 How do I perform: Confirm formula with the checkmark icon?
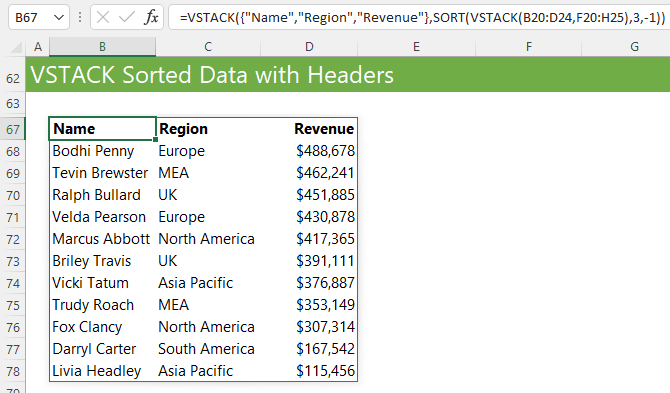pyautogui.click(x=127, y=18)
